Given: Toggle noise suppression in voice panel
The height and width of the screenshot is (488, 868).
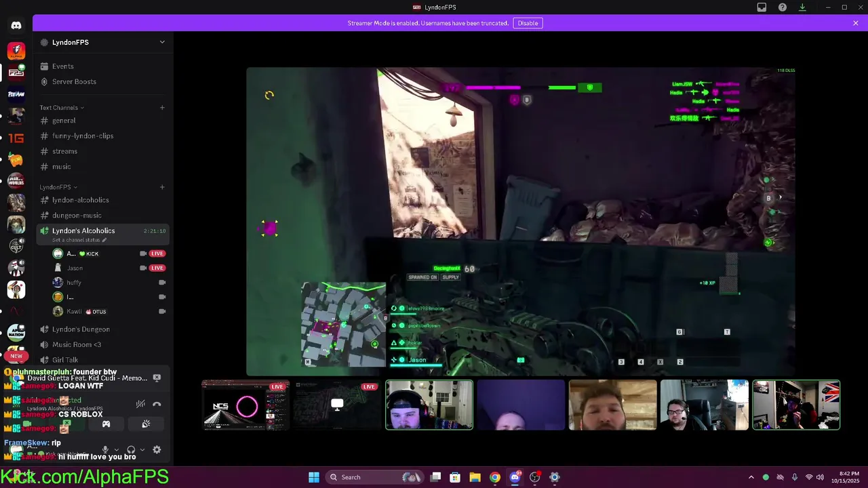Looking at the screenshot, I should (x=140, y=404).
